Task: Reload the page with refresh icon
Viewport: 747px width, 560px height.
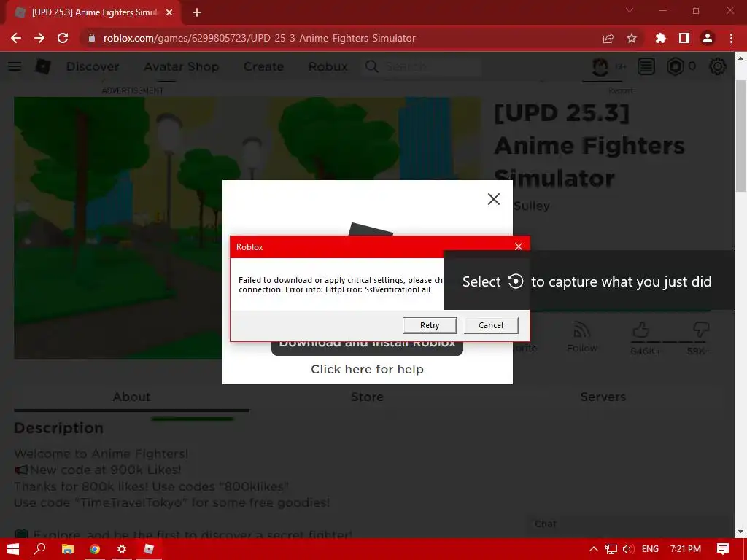Action: click(x=63, y=38)
